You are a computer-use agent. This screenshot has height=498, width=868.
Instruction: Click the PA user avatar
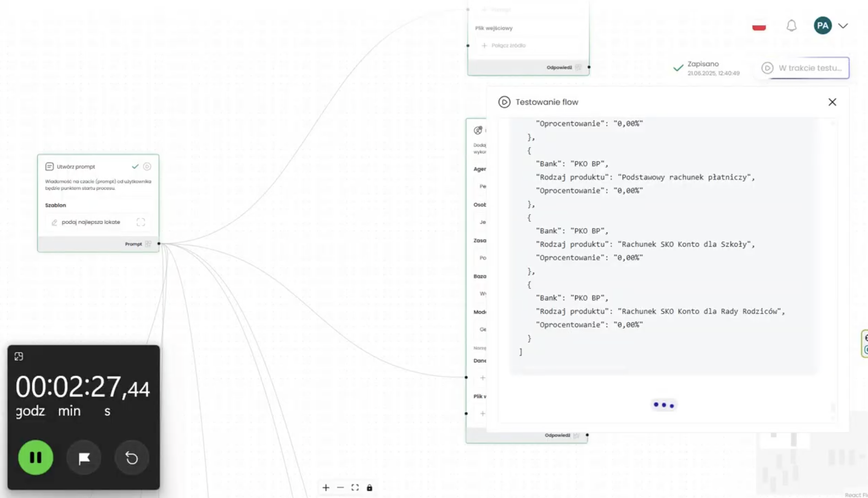(822, 26)
